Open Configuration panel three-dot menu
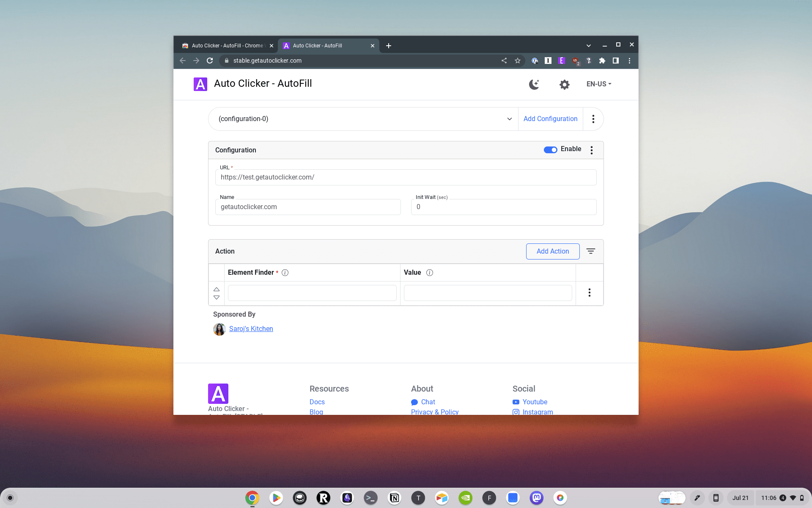The width and height of the screenshot is (812, 508). click(592, 150)
